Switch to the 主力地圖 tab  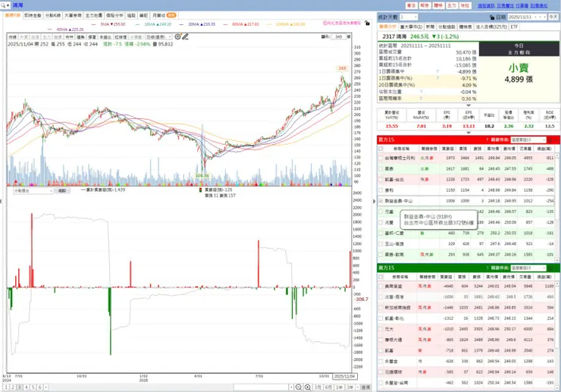94,15
